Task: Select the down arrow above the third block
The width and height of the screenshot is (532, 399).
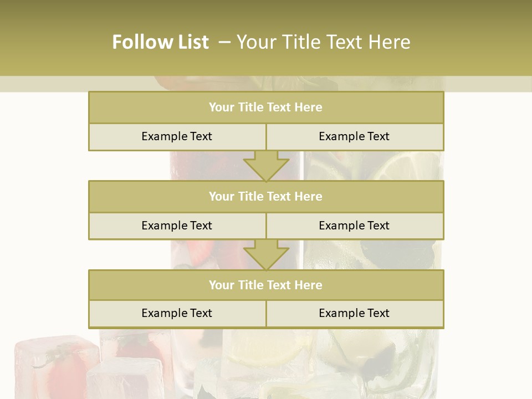Action: (266, 254)
